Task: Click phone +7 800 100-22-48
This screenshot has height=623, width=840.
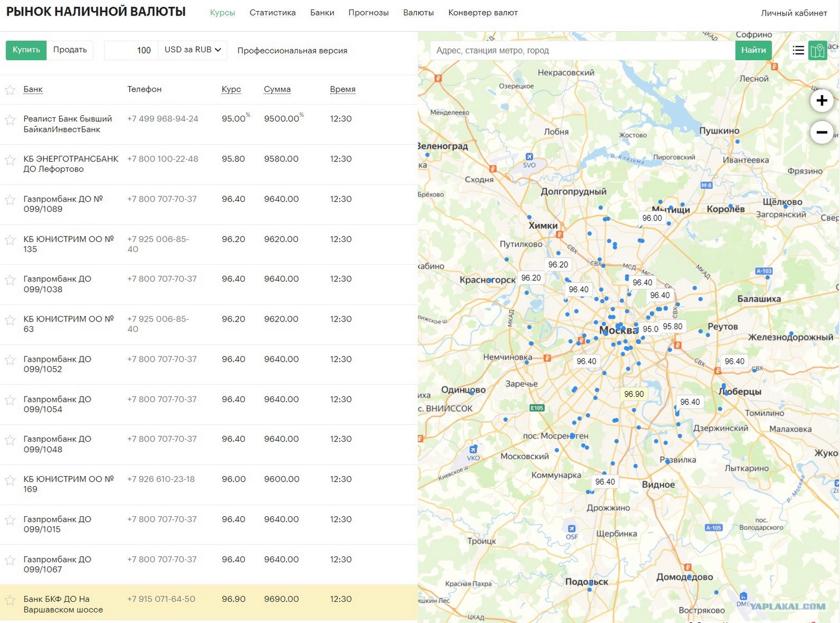Action: pyautogui.click(x=162, y=159)
